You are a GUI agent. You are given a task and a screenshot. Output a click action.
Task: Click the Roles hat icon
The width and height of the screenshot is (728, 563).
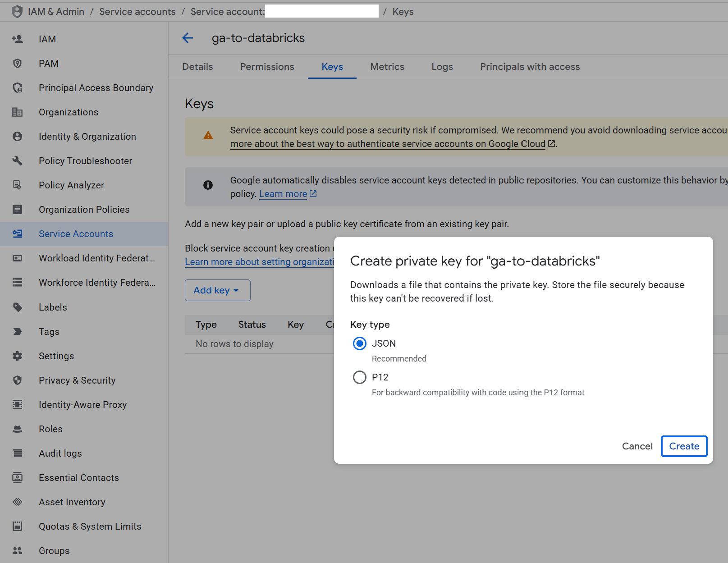pos(18,429)
